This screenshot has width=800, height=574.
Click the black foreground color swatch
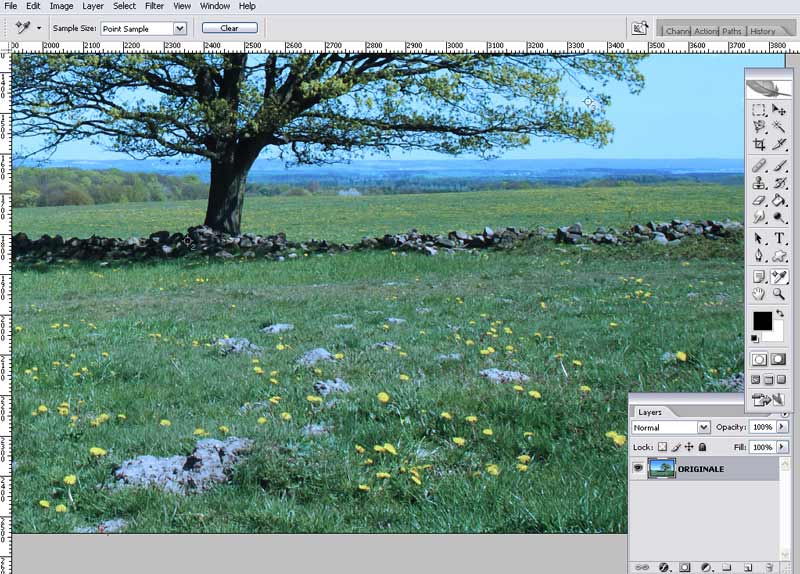(761, 320)
